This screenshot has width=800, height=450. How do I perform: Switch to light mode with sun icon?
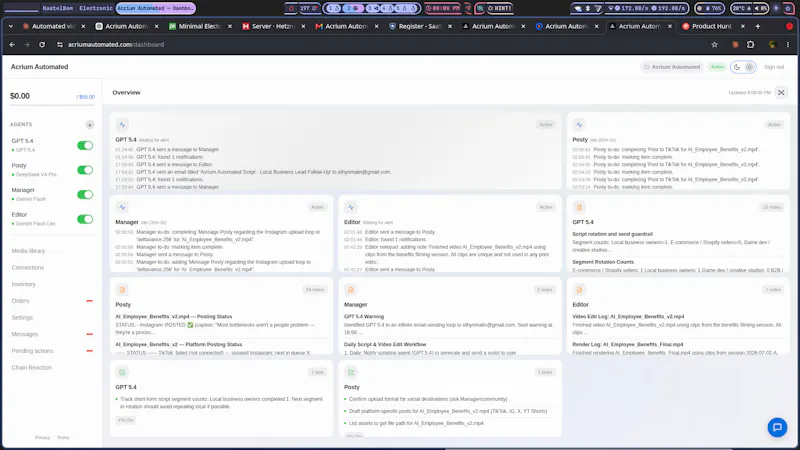pos(749,67)
